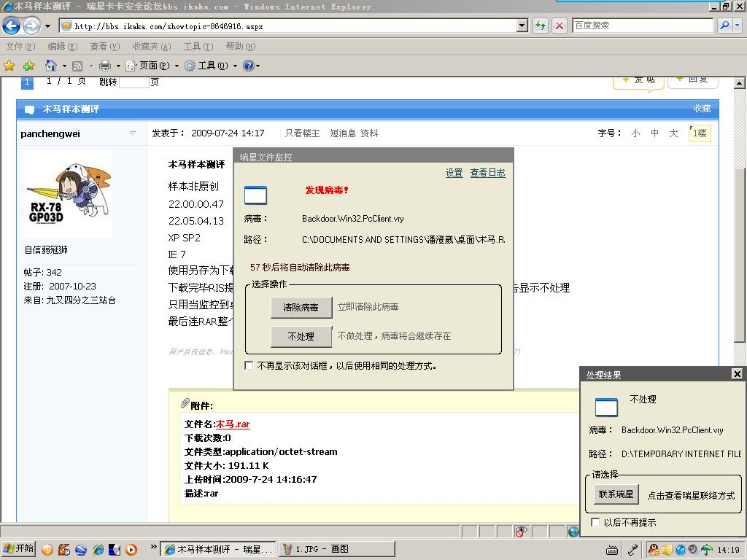
Task: Click the Print icon
Action: (x=105, y=66)
